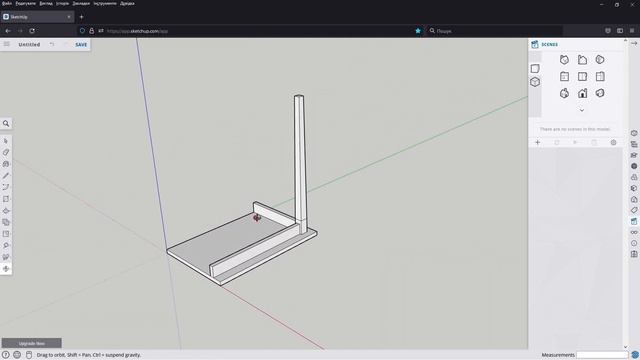Activate the Paint bucket tool
This screenshot has height=360, width=640.
tap(6, 164)
